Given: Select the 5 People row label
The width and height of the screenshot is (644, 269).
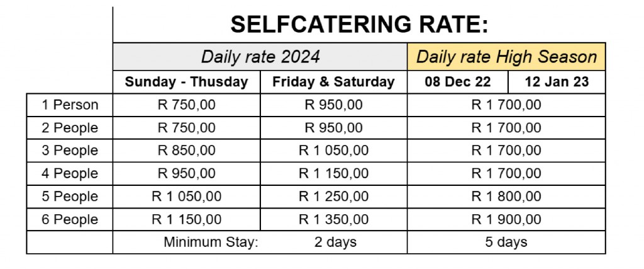Looking at the screenshot, I should (70, 197).
